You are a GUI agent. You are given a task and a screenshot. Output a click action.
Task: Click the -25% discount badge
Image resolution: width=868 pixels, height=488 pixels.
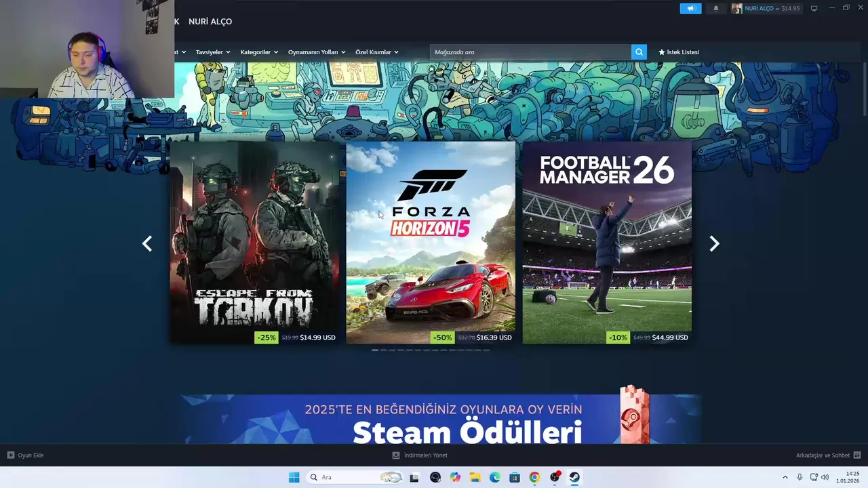[x=267, y=338]
